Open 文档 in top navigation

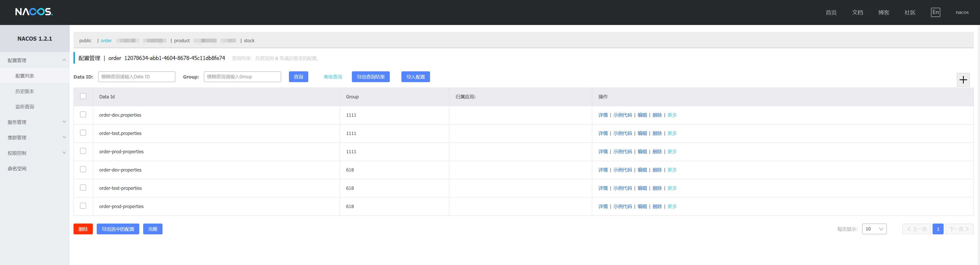click(x=857, y=13)
